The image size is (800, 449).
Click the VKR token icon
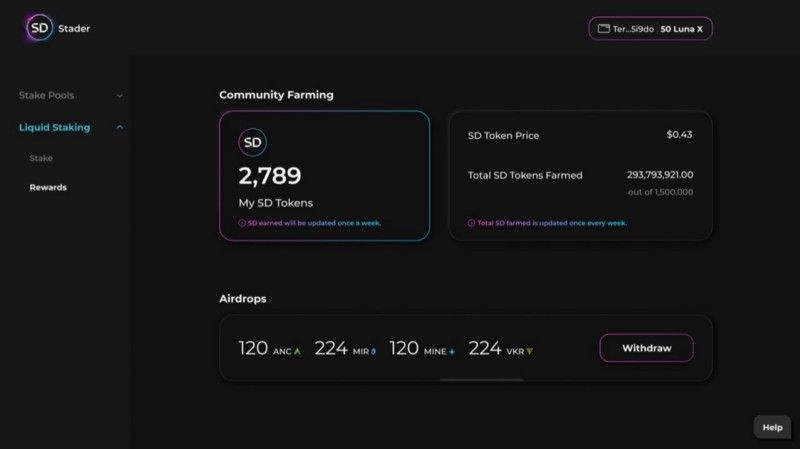[530, 351]
